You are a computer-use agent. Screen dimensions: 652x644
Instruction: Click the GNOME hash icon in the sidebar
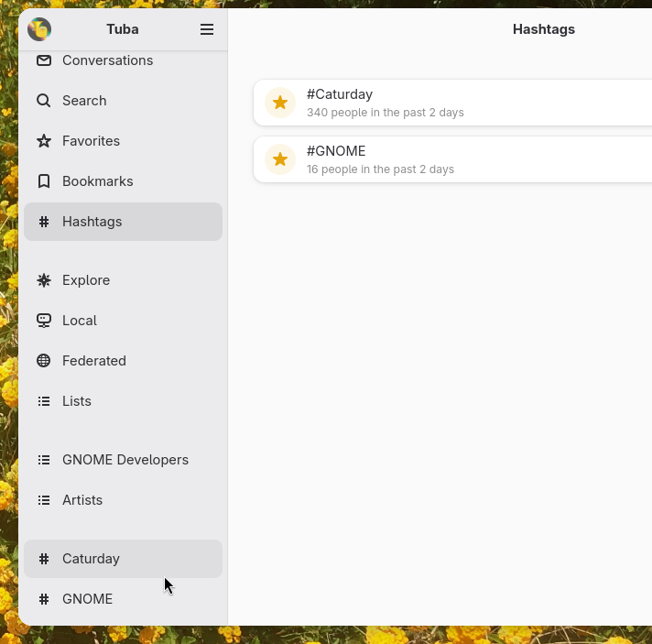[44, 599]
